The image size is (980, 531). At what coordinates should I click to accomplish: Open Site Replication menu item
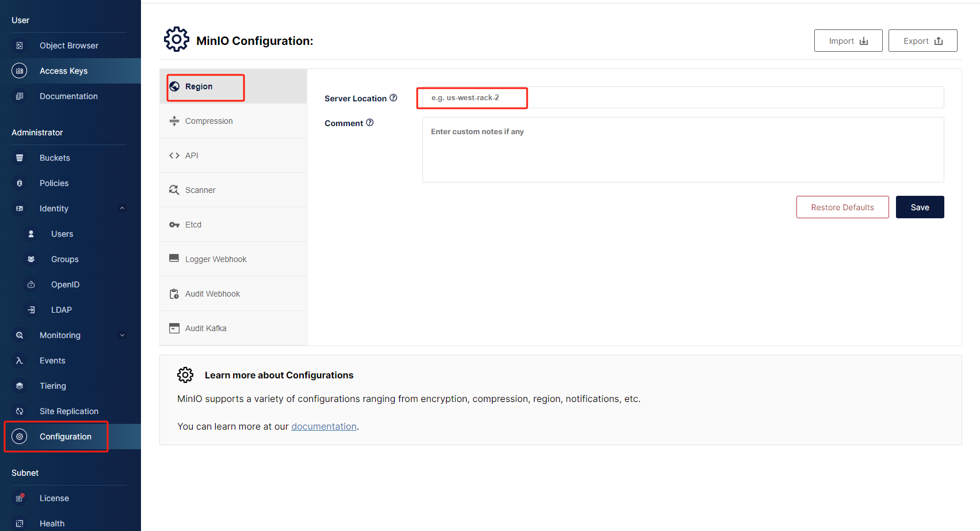click(x=70, y=411)
